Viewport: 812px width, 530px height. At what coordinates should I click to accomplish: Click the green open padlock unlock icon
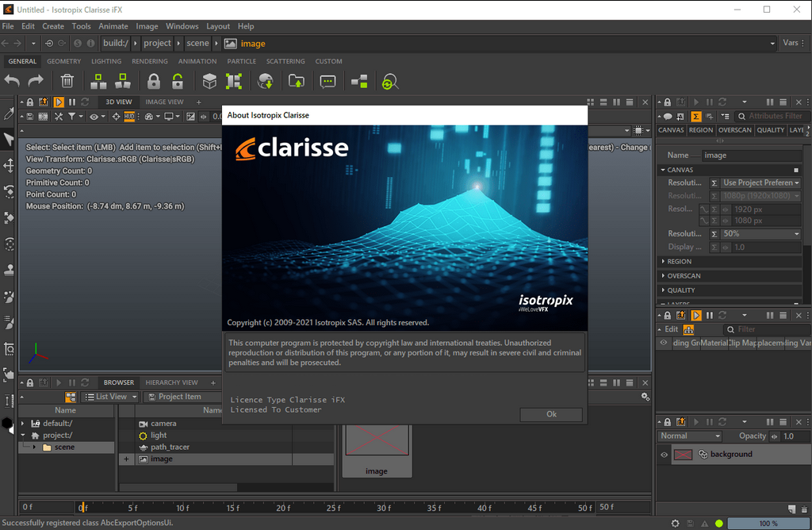click(x=178, y=82)
